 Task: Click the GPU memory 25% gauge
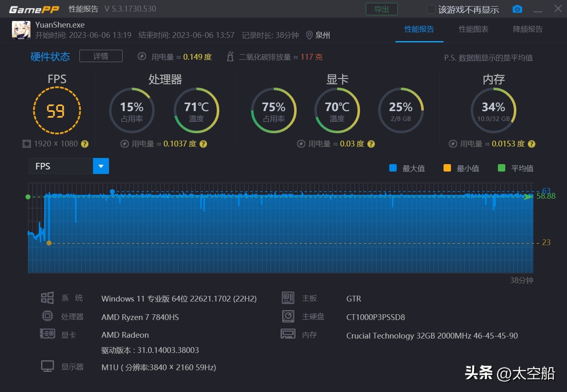coord(401,110)
